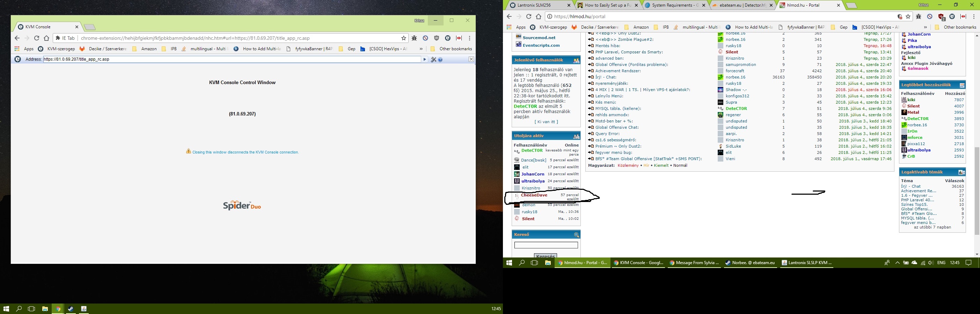Open Sourcemod.net link
The height and width of the screenshot is (314, 980).
539,38
